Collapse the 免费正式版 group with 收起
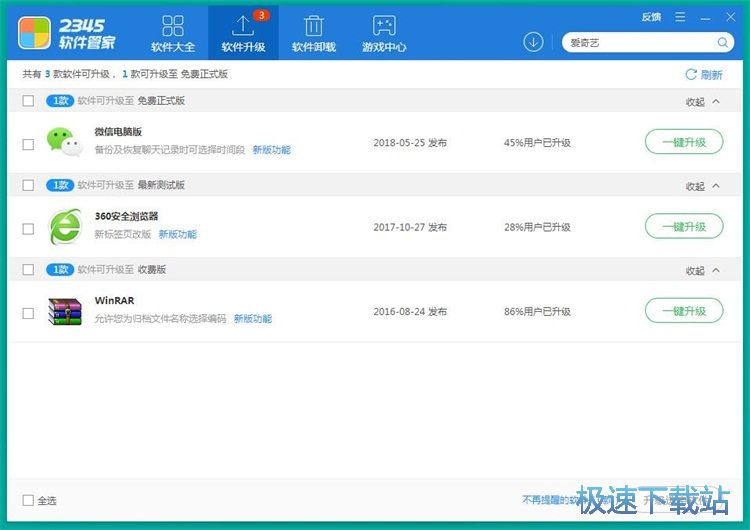The image size is (750, 530). [x=702, y=101]
